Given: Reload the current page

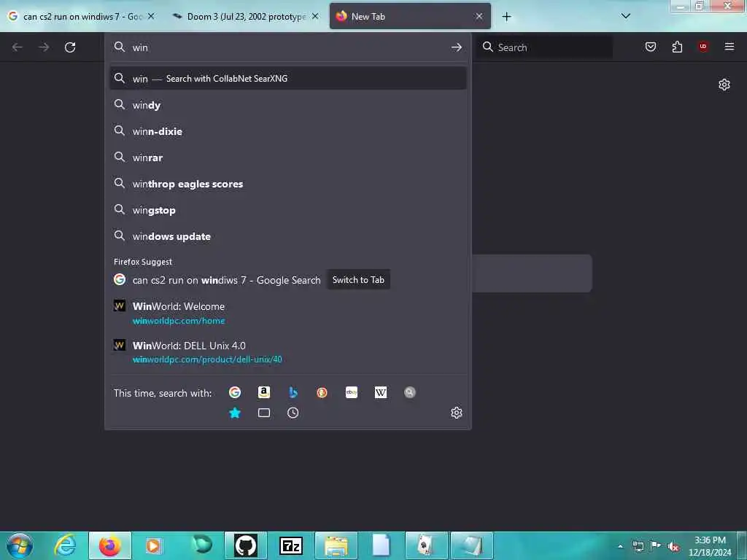Looking at the screenshot, I should click(70, 47).
